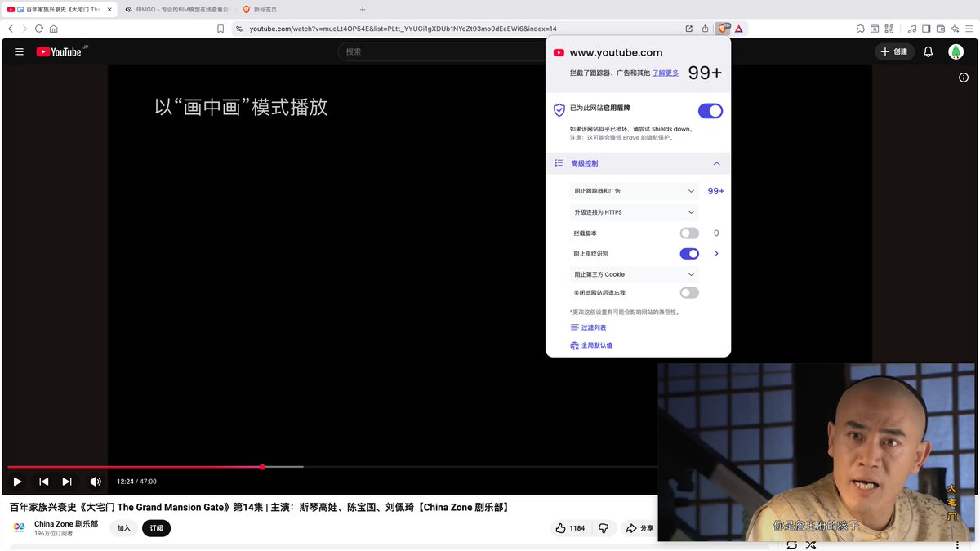The height and width of the screenshot is (551, 980).
Task: Open YouTube notifications bell
Action: point(929,51)
